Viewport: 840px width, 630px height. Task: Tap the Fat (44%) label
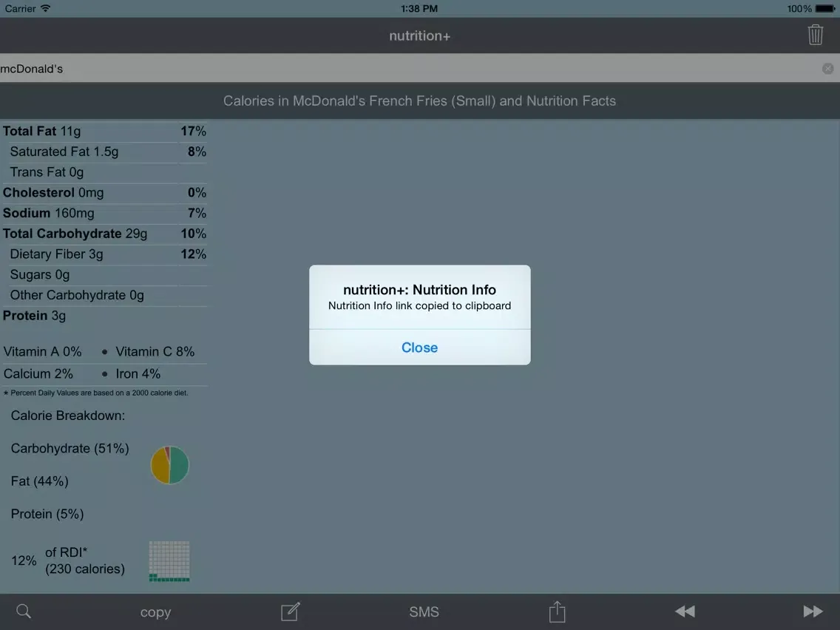pos(40,481)
